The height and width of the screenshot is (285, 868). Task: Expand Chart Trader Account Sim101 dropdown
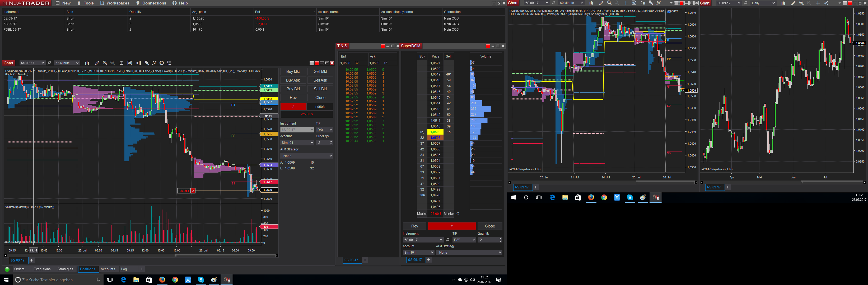297,143
